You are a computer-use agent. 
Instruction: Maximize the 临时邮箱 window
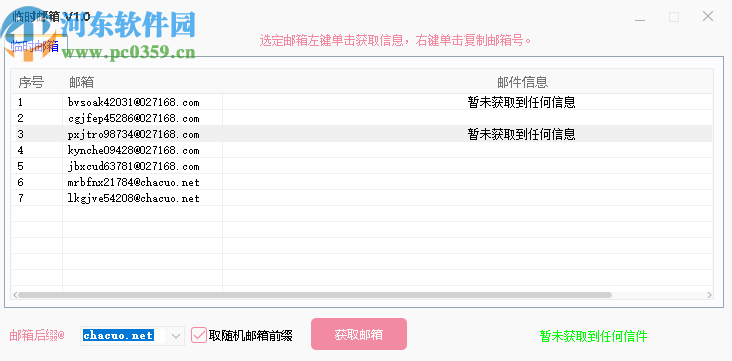click(x=674, y=17)
